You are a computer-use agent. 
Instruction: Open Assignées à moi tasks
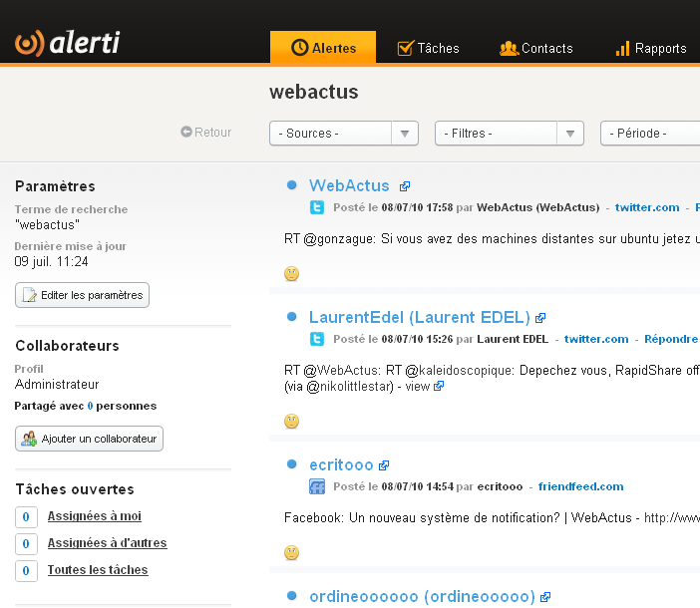(x=94, y=516)
